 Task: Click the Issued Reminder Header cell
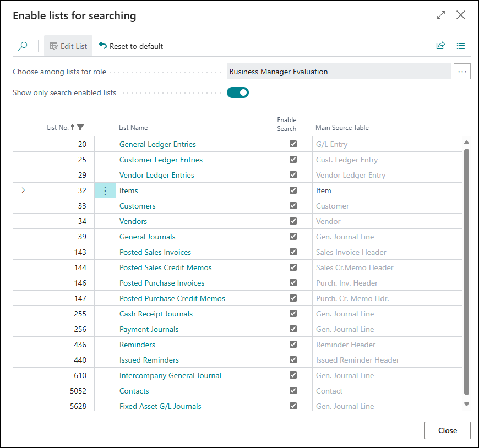[x=387, y=360]
